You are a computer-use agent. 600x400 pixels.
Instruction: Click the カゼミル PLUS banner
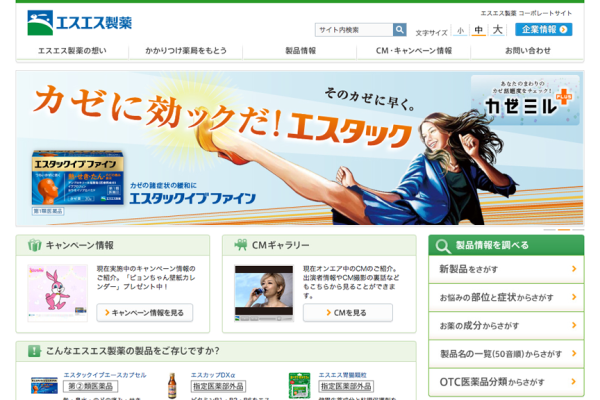[525, 100]
